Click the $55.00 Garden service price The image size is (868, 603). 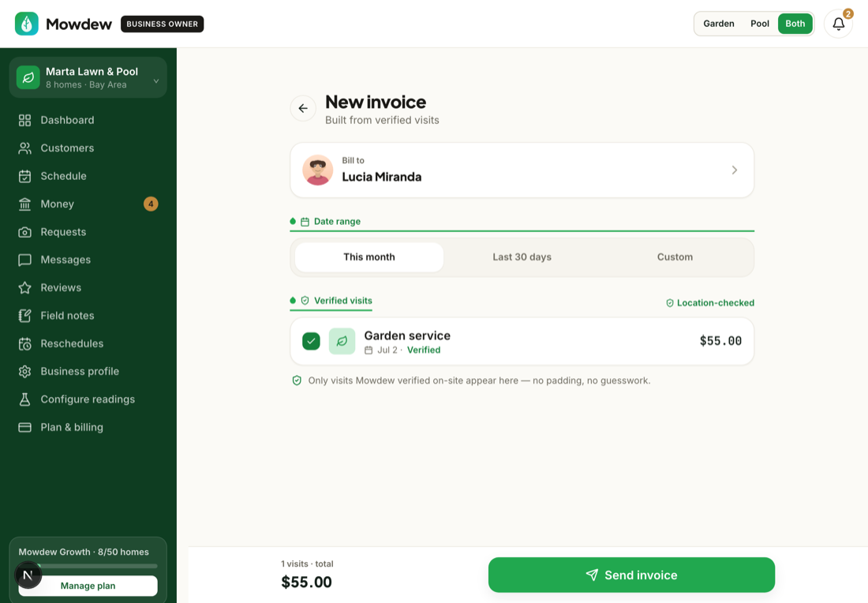(x=720, y=341)
